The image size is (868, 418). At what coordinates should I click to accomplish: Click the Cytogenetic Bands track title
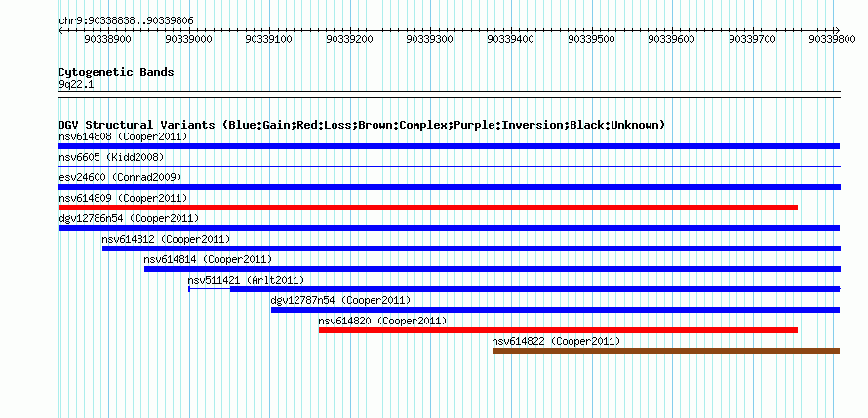coord(116,72)
